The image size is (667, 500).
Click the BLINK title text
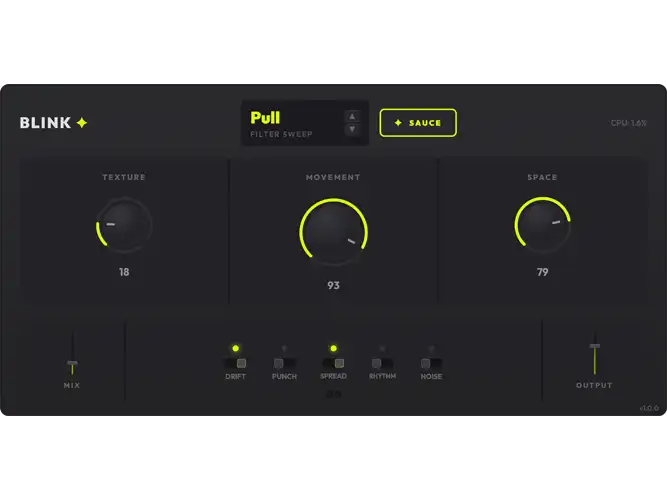point(46,123)
